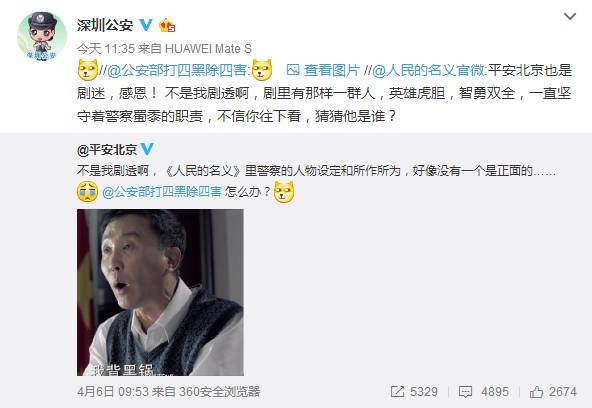The height and width of the screenshot is (408, 592).
Task: Click @公安部打四黑除四害 mention in the original post
Action: (162, 192)
